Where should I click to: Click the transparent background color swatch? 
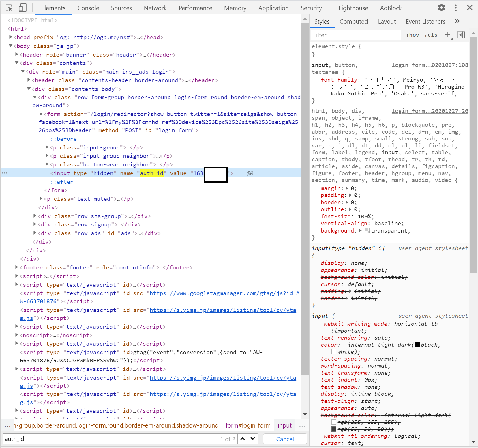pos(367,231)
